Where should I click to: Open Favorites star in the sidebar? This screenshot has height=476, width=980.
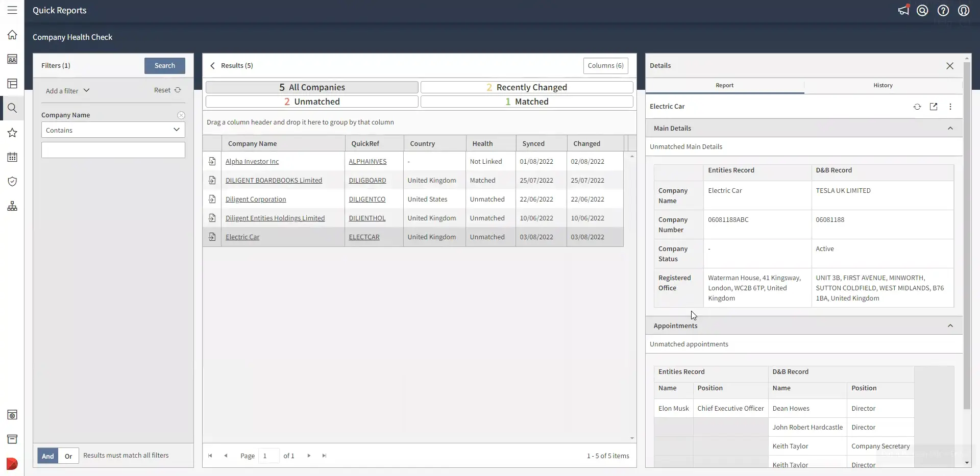[x=12, y=133]
